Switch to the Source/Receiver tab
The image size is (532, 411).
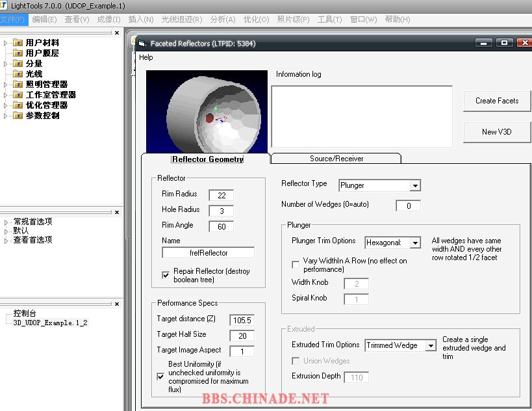[x=336, y=159]
